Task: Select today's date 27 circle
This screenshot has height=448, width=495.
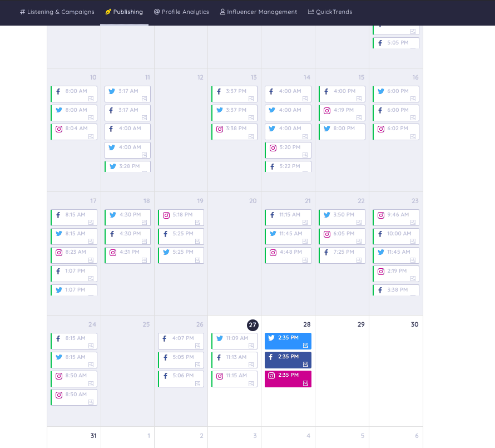Action: pyautogui.click(x=253, y=325)
